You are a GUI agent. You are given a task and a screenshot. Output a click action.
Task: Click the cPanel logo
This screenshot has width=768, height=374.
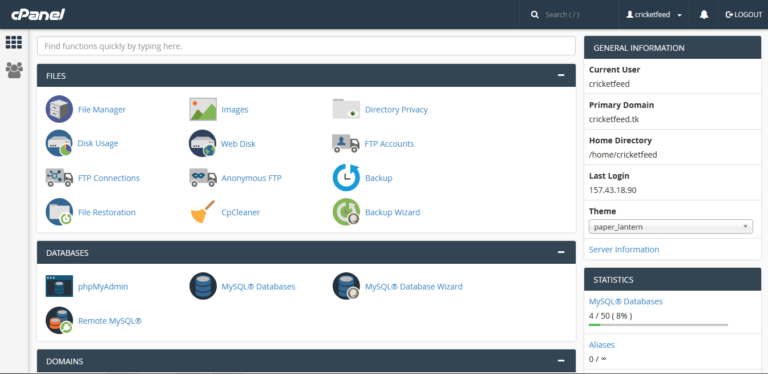coord(38,14)
